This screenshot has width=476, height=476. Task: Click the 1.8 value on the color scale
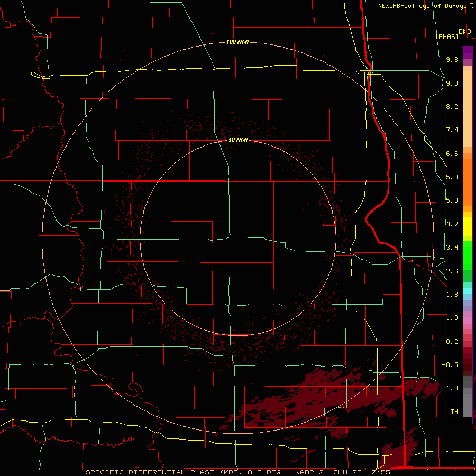452,295
